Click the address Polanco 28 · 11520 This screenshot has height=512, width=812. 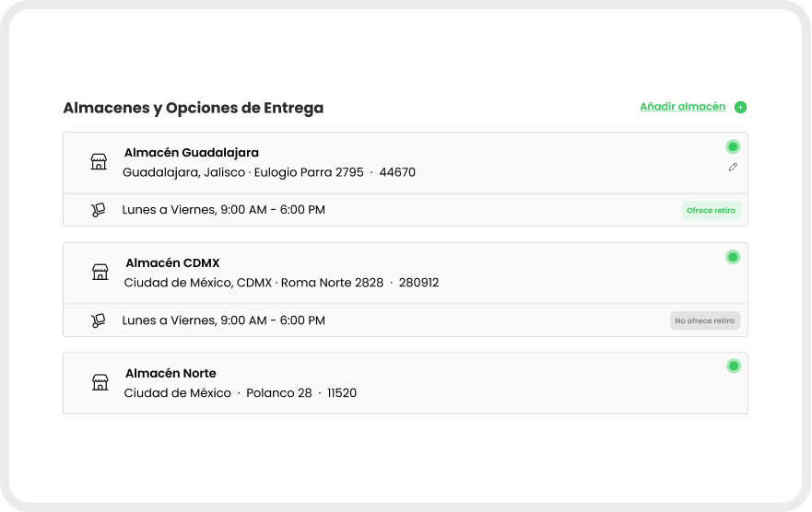click(300, 393)
